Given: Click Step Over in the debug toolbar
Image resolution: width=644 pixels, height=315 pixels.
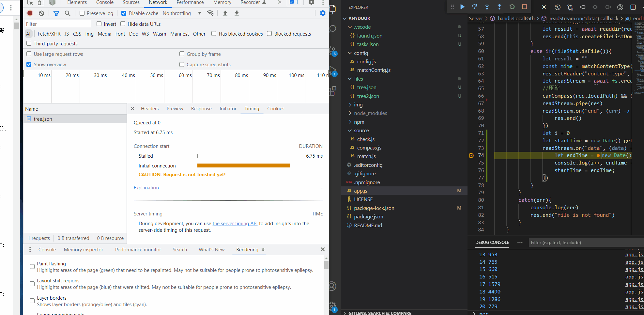Looking at the screenshot, I should pyautogui.click(x=474, y=7).
